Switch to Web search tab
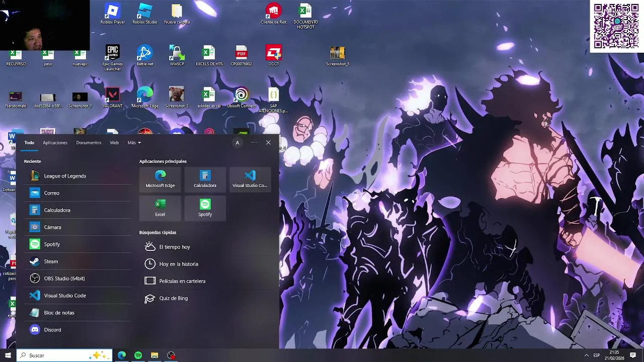Image resolution: width=644 pixels, height=362 pixels. (114, 143)
